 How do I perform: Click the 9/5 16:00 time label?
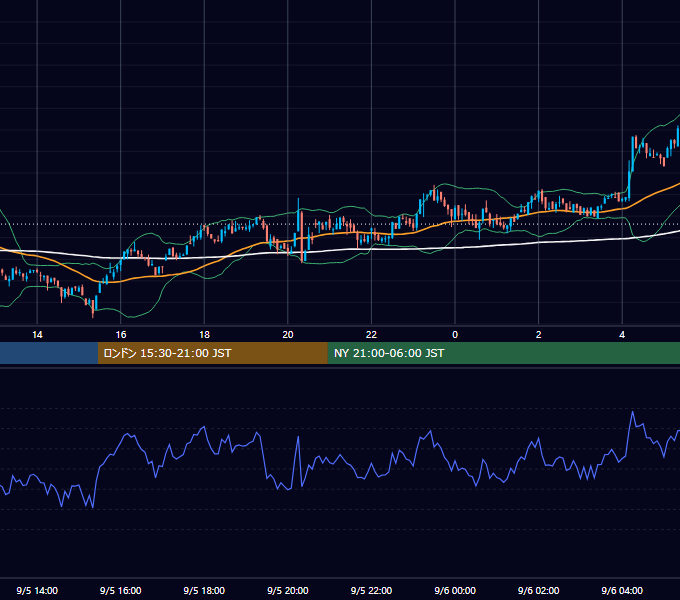pos(121,590)
